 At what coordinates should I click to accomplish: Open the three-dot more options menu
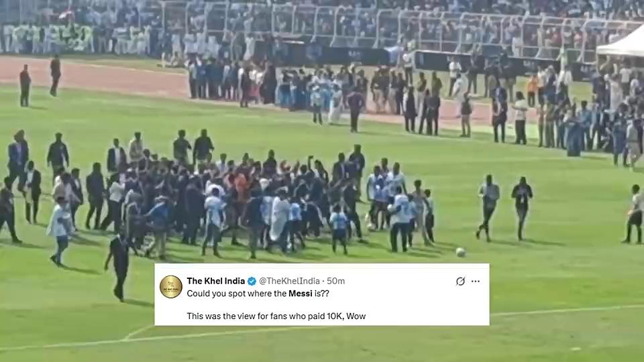[x=476, y=281]
